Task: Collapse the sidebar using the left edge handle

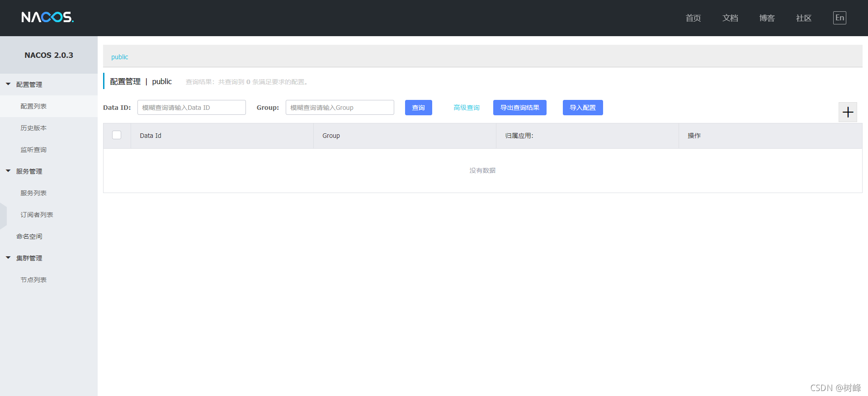Action: 3,216
